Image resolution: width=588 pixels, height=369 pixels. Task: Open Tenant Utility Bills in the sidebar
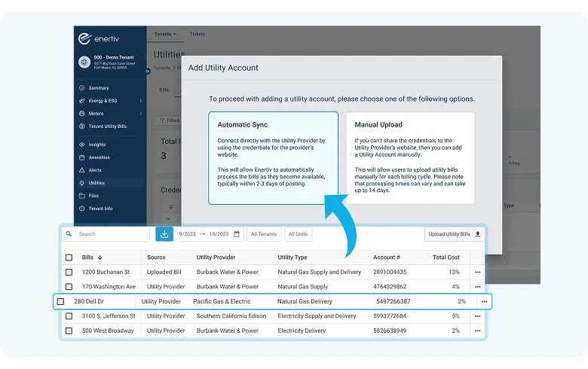pos(107,127)
